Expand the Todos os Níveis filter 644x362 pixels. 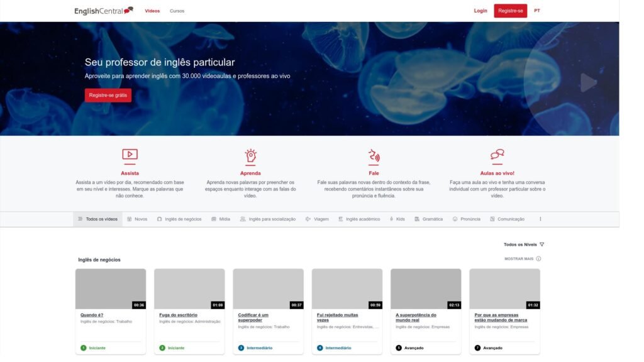[x=523, y=244]
